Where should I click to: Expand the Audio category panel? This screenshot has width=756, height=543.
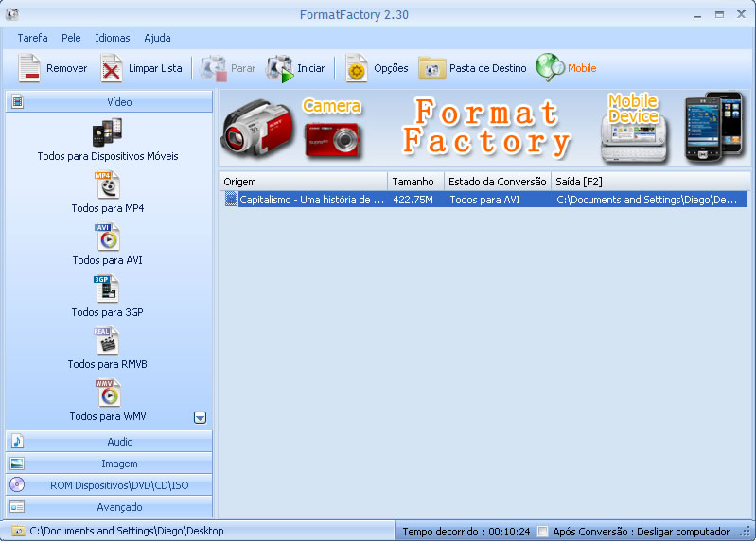tap(109, 441)
